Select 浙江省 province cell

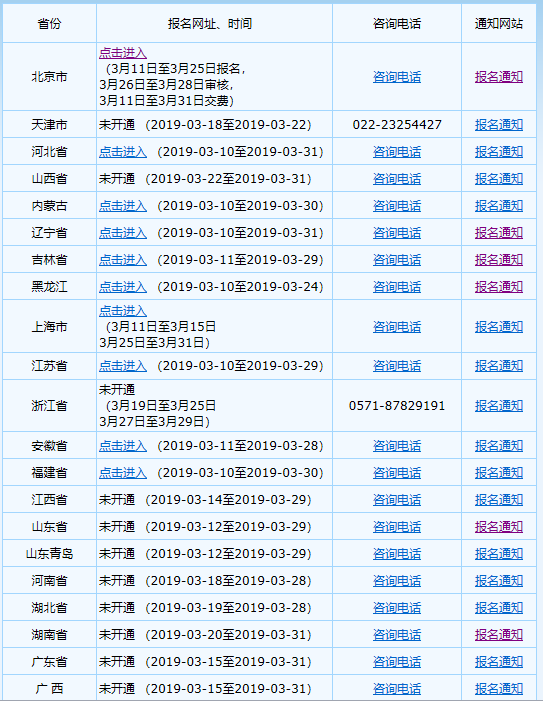[x=49, y=405]
